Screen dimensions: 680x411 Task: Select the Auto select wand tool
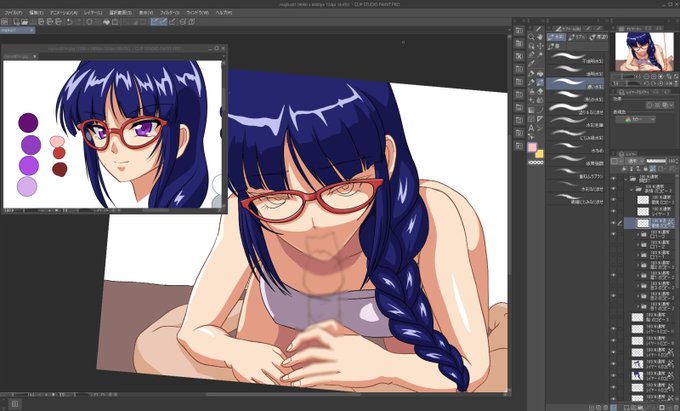(539, 55)
